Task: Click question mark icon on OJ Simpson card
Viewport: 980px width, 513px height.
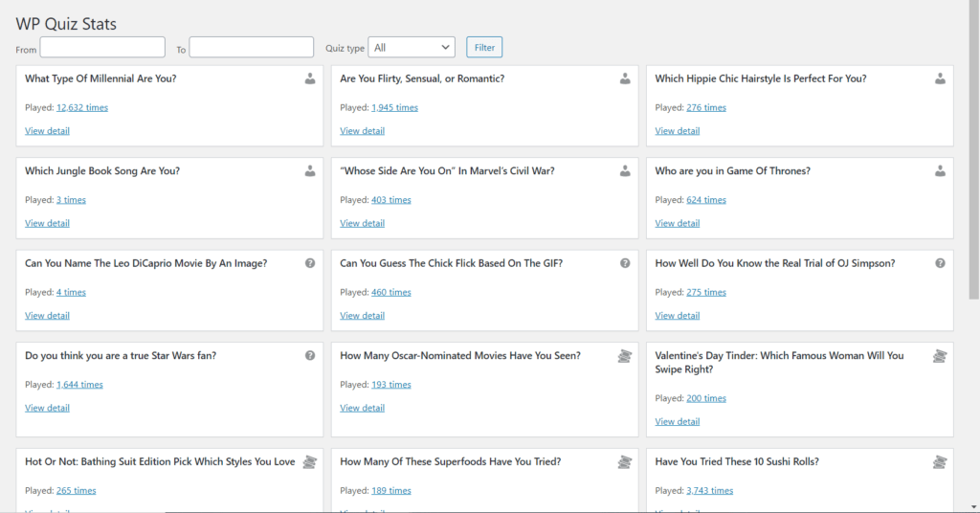Action: (940, 263)
